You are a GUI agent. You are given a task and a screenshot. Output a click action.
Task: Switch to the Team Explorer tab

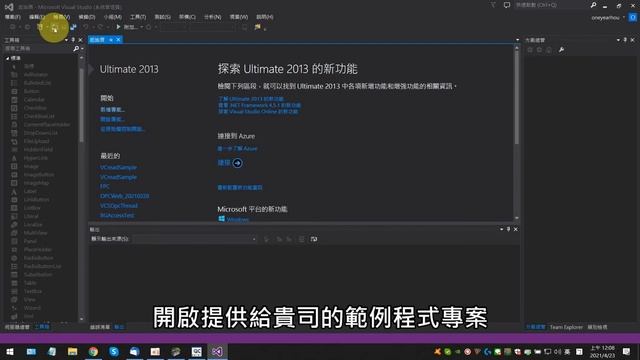click(x=566, y=327)
